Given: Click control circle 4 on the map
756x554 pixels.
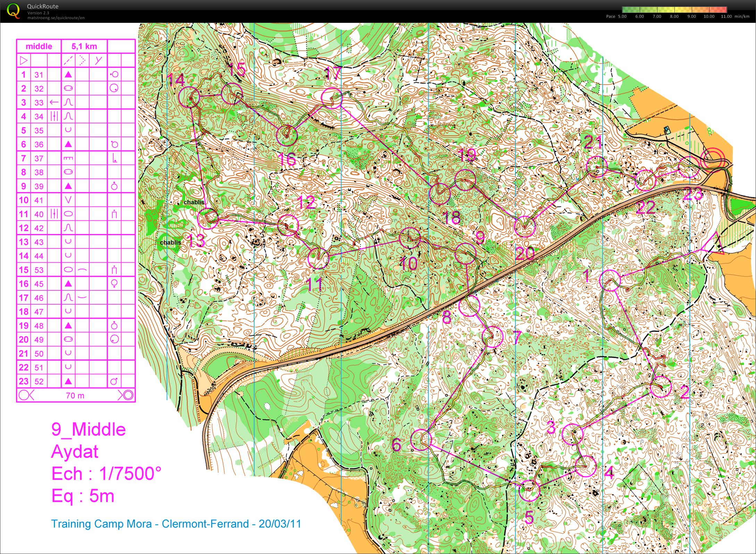Looking at the screenshot, I should [x=586, y=466].
